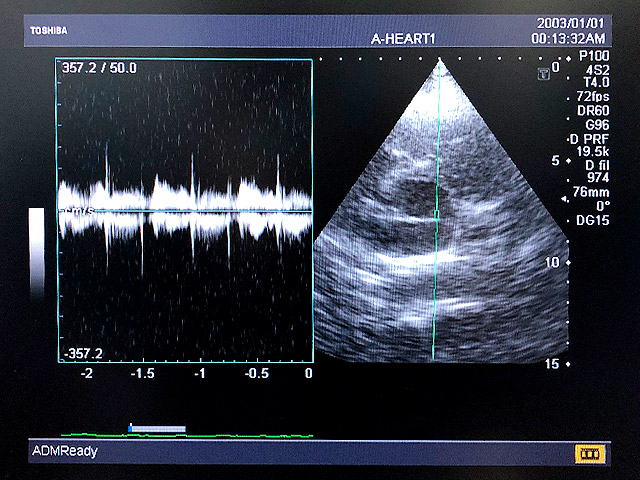640x480 pixels.
Task: Click the 4S2 probe label
Action: pyautogui.click(x=597, y=70)
